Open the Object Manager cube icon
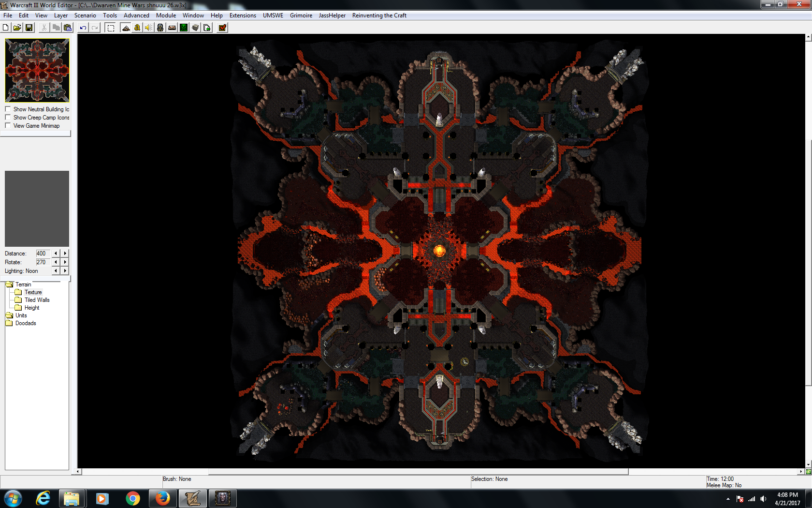The image size is (812, 508). (195, 28)
